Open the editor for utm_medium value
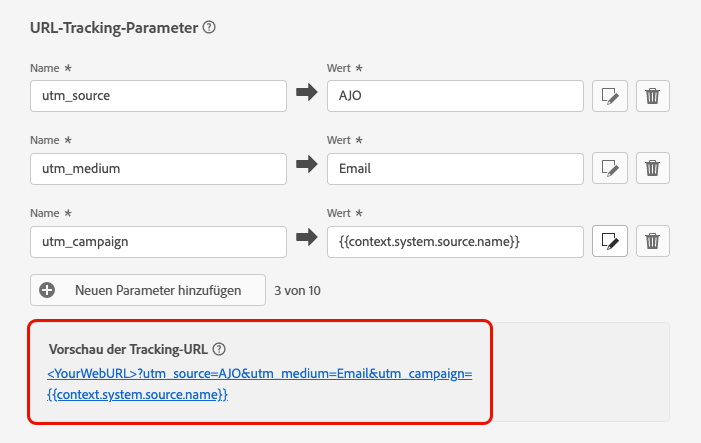The height and width of the screenshot is (443, 701). tap(610, 168)
